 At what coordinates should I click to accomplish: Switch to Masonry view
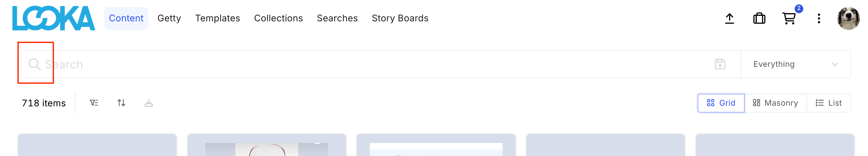775,103
